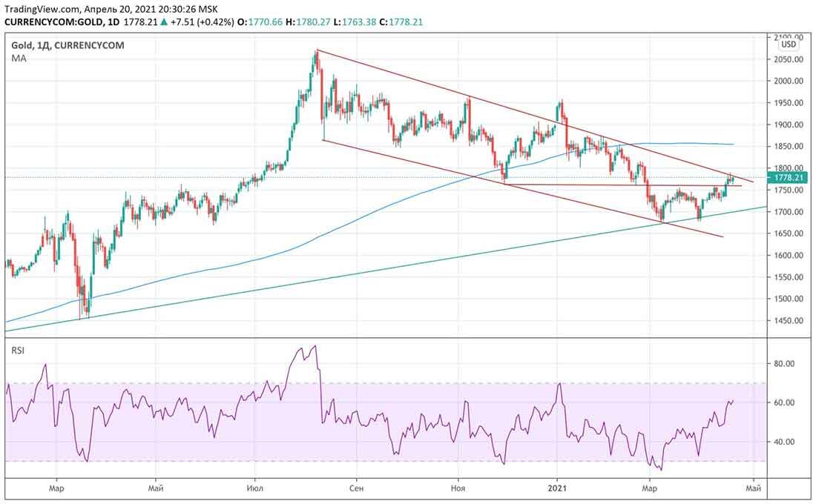Click the Gold, 1Д, CURRENCYCOM chart title
Screen dimensions: 816x504
pos(68,45)
